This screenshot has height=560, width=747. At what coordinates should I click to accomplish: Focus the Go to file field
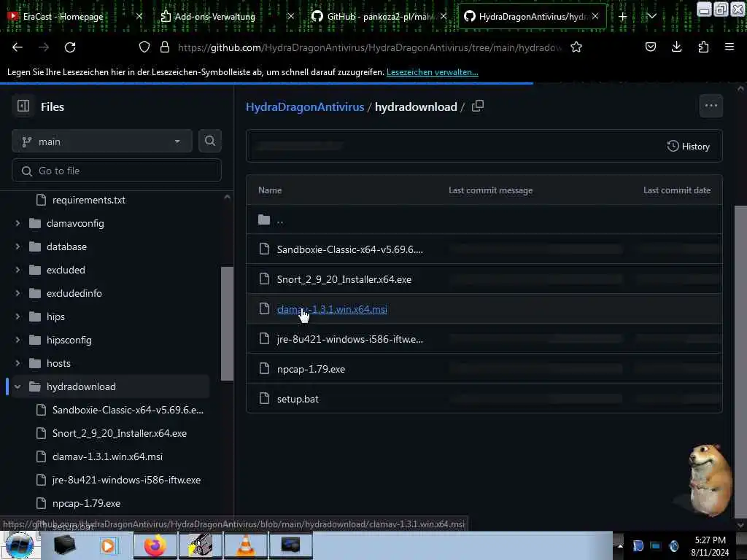click(117, 171)
